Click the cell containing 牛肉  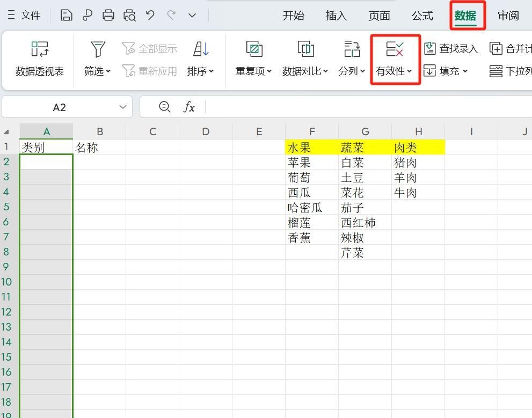[x=418, y=192]
